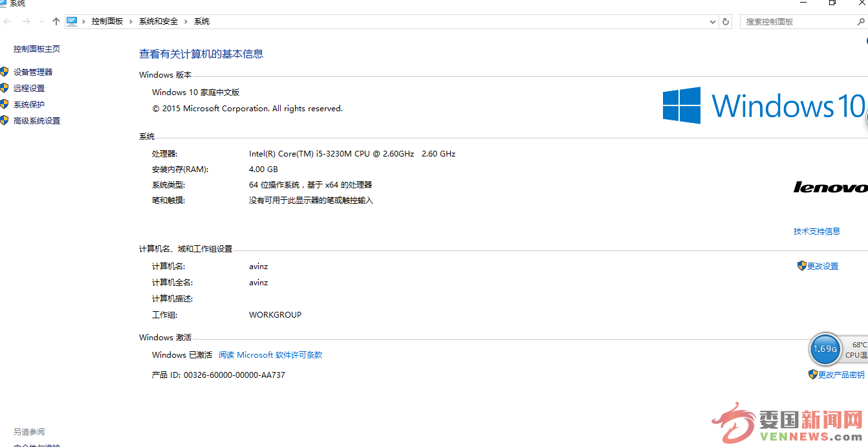Click the 查看有关计算机的基本信息 heading
Viewport: 868px width, 447px height.
tap(201, 54)
